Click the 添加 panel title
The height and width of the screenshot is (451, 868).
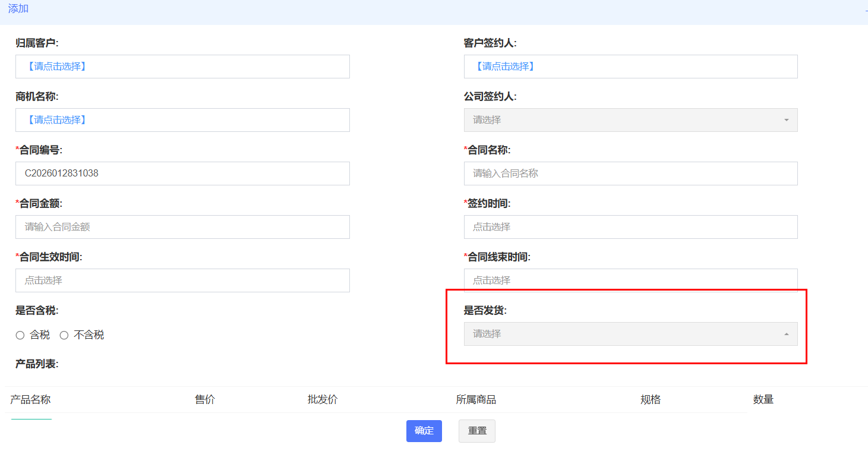point(18,9)
